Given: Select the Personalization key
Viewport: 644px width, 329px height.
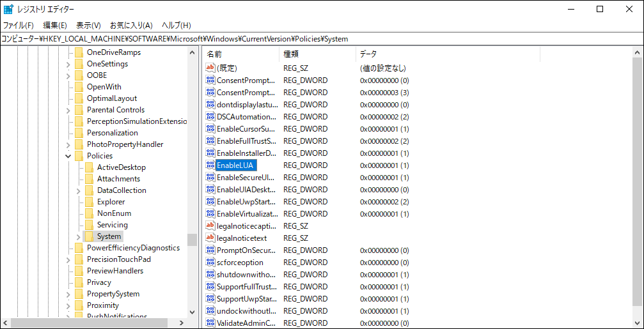Looking at the screenshot, I should [112, 133].
